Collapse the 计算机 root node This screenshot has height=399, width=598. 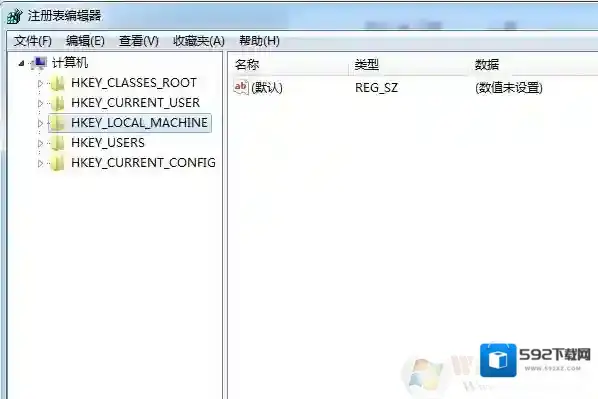21,64
